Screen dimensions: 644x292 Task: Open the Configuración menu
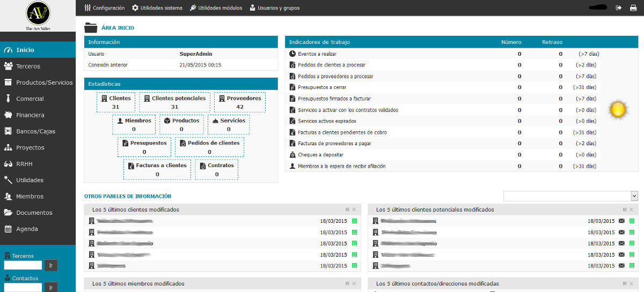(x=105, y=8)
